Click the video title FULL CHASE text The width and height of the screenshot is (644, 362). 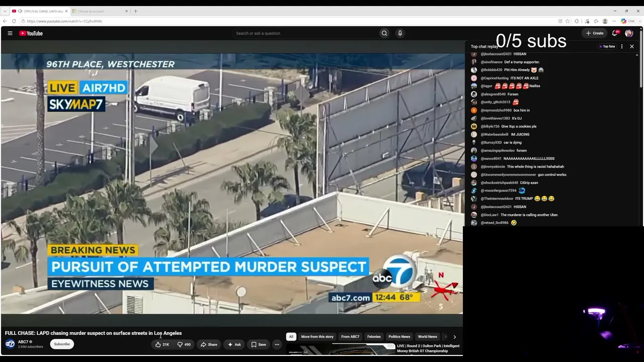click(x=93, y=333)
